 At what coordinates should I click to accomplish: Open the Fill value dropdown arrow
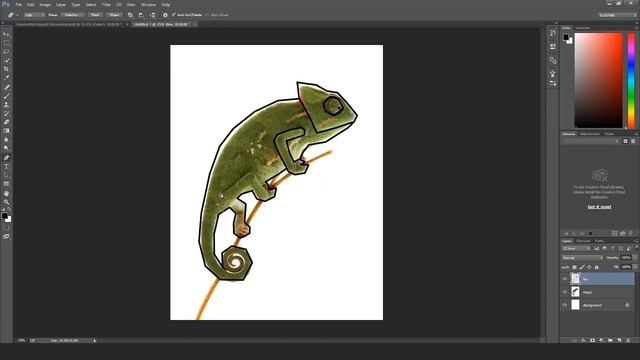[x=635, y=267]
